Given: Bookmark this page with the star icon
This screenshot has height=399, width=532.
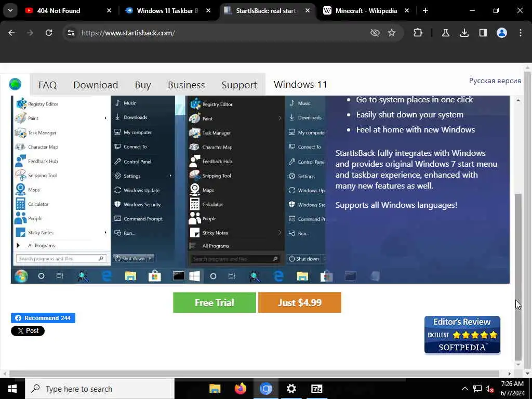Looking at the screenshot, I should [x=392, y=33].
